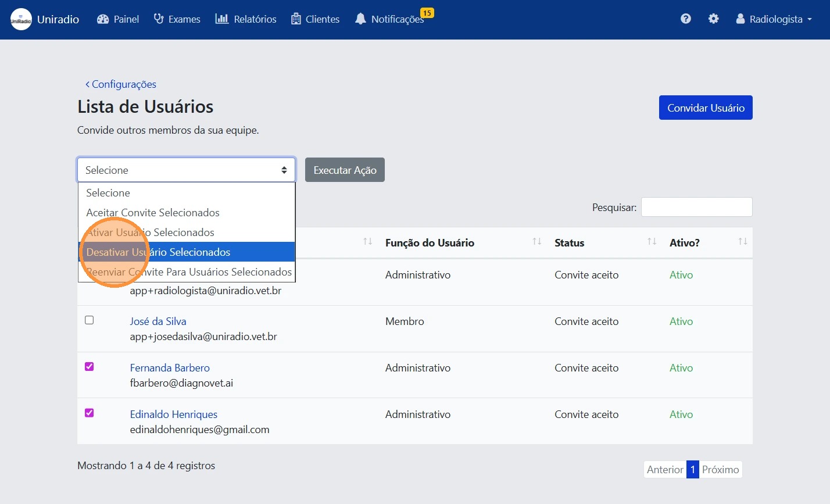
Task: Open the Exames stethoscope icon
Action: click(x=159, y=19)
